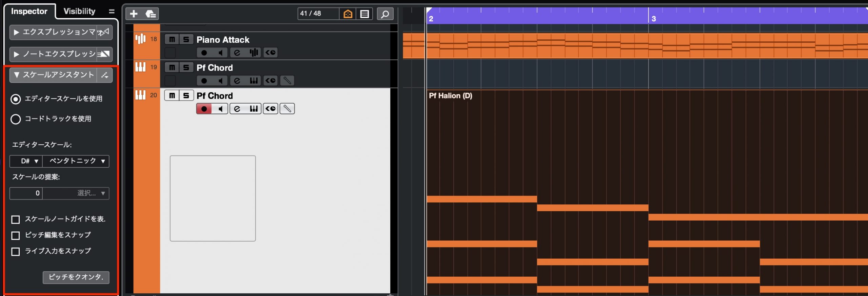The height and width of the screenshot is (296, 868).
Task: Open the Edit Channel Settings icon on track 19
Action: tap(237, 81)
